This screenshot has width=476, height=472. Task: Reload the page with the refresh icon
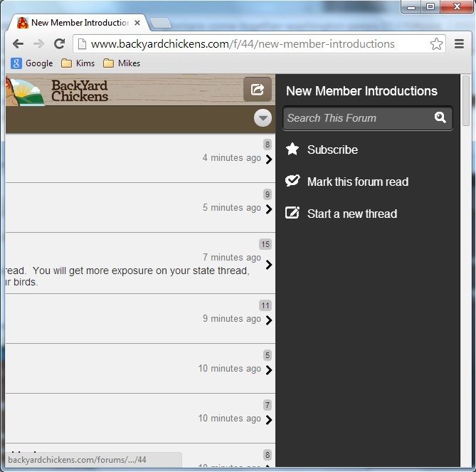[59, 44]
